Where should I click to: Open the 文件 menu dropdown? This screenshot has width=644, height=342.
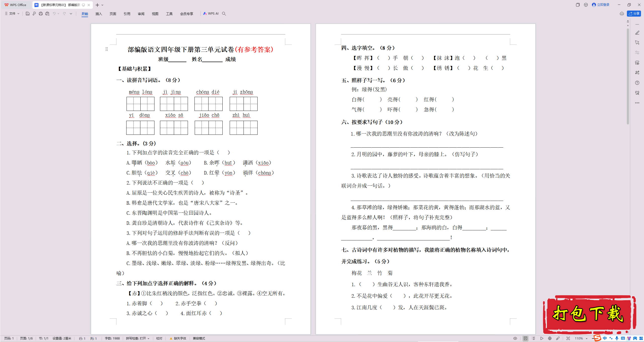tap(12, 14)
